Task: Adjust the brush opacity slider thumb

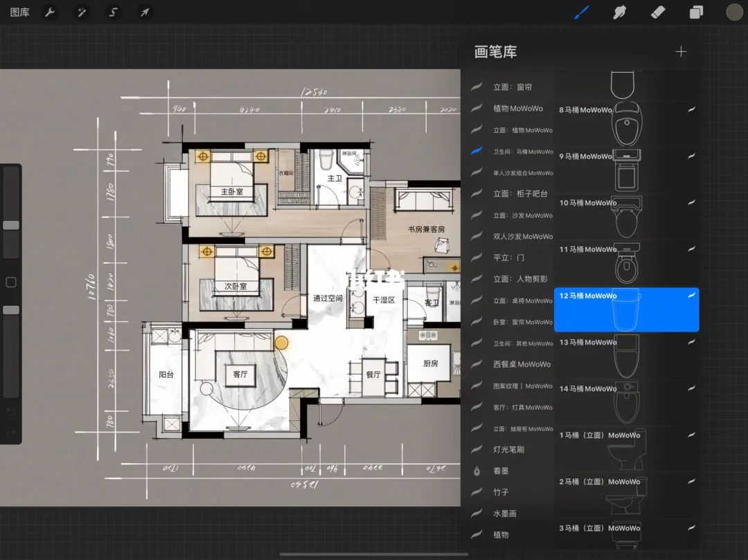Action: coord(11,310)
